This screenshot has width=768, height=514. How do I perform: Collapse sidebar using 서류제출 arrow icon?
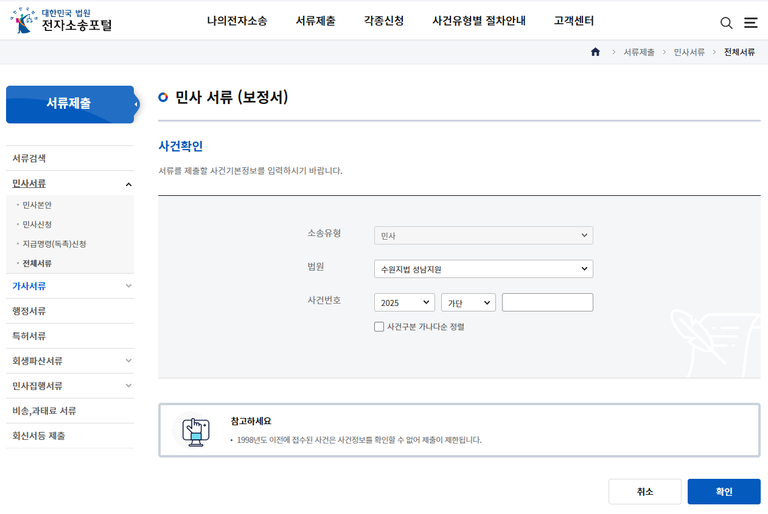tap(135, 103)
